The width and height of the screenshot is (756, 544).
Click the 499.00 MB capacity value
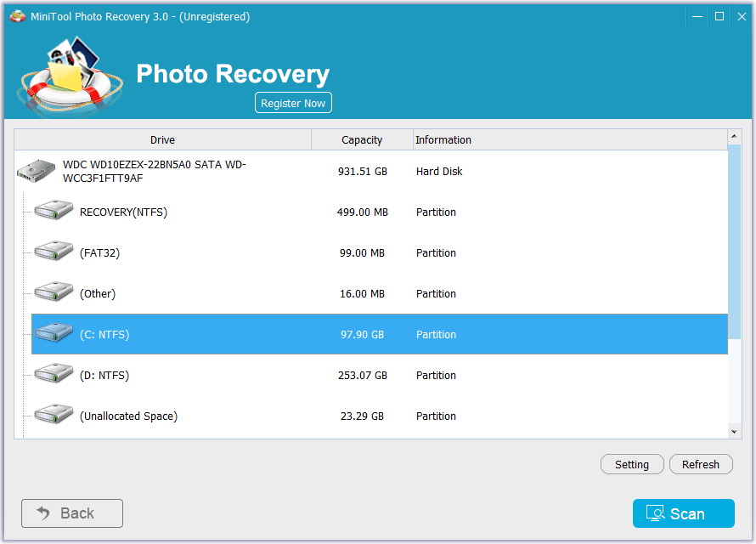[x=363, y=212]
